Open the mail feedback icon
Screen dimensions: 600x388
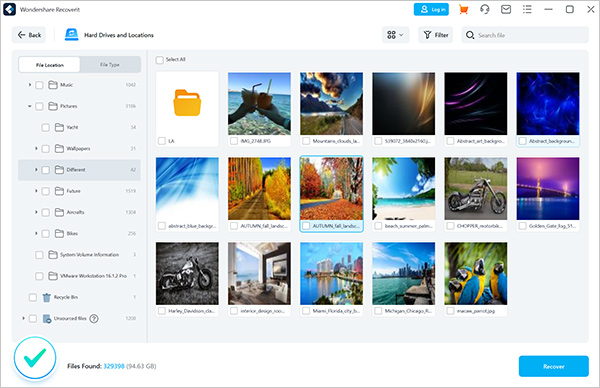click(x=506, y=10)
